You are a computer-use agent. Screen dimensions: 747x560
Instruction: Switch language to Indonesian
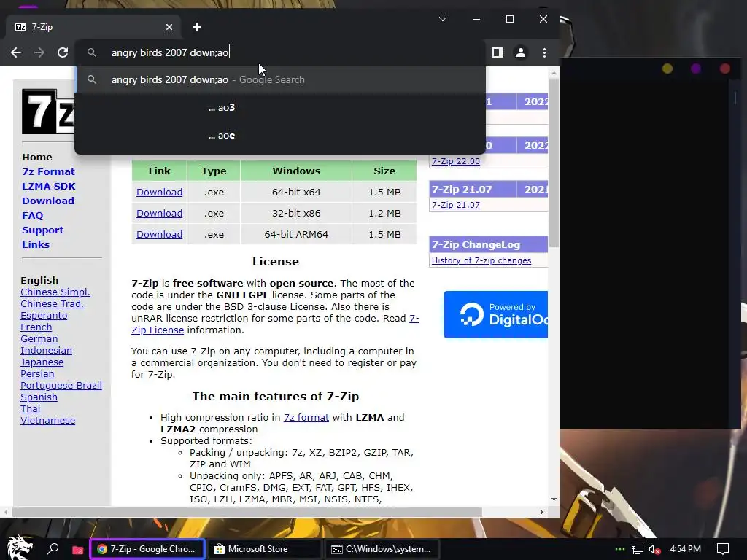tap(46, 351)
